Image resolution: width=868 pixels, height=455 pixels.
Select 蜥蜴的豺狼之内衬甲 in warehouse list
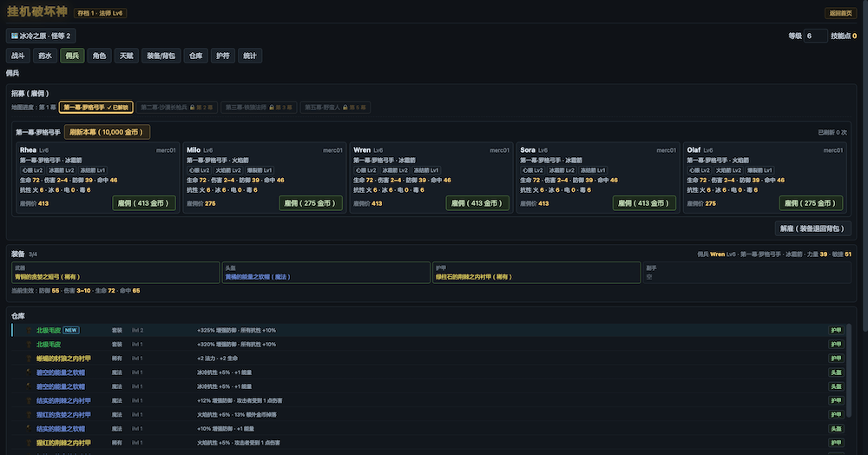point(63,359)
